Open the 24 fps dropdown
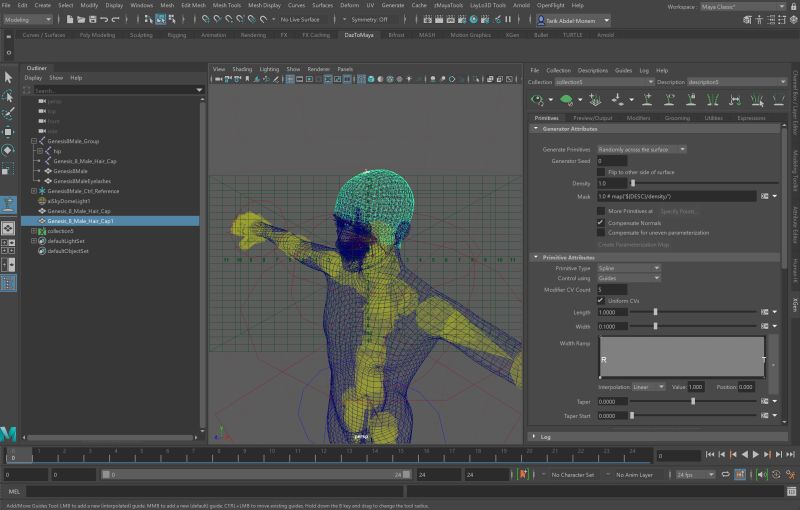The width and height of the screenshot is (800, 510). [695, 475]
